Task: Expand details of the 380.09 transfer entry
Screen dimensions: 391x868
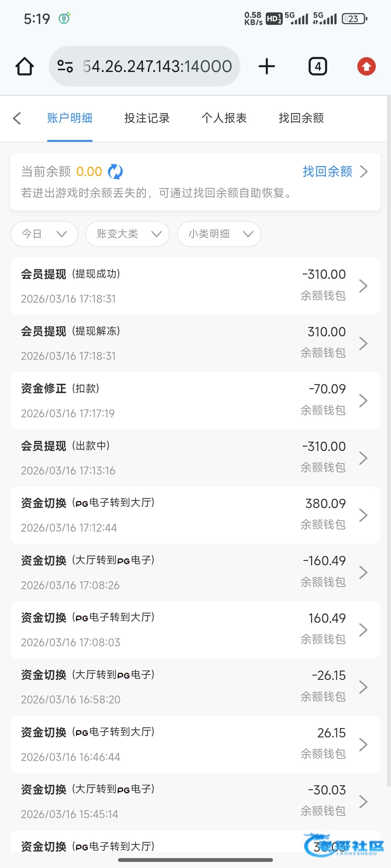Action: tap(363, 515)
